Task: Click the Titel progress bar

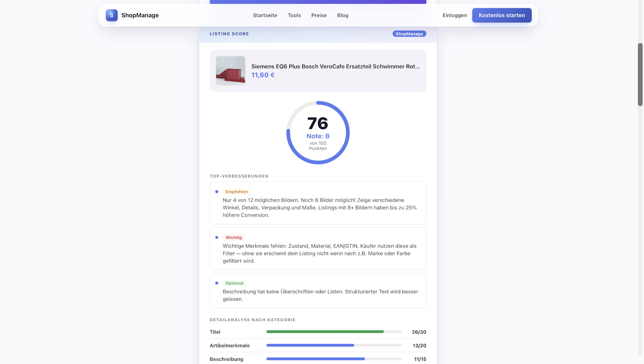Action: [x=334, y=332]
